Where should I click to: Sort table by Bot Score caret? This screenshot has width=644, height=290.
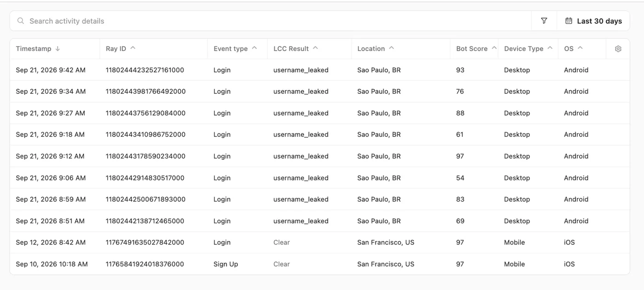coord(494,48)
